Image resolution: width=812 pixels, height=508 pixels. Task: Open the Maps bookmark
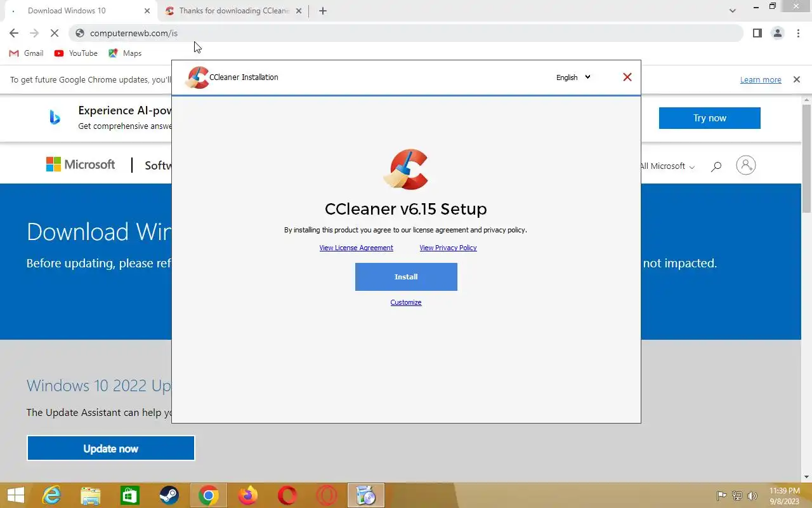click(x=125, y=53)
